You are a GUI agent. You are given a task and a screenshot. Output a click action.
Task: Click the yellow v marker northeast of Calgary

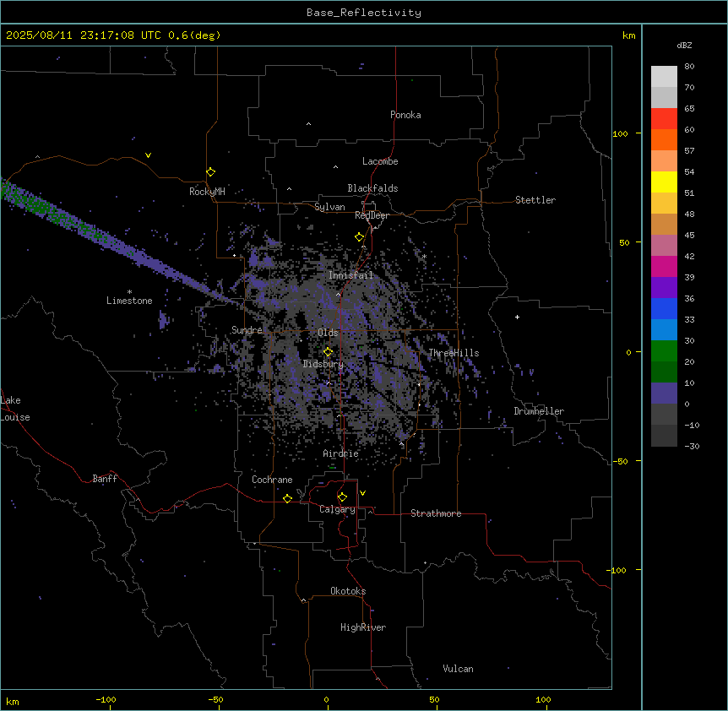[x=362, y=493]
